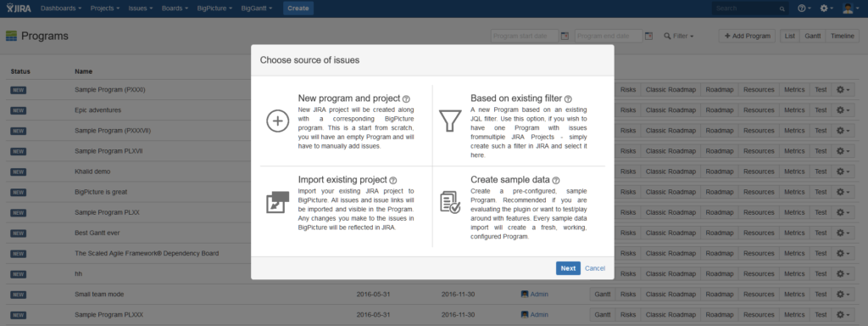The width and height of the screenshot is (868, 326).
Task: Open Classic Roadmap for Sample Program (PXXXVII)
Action: tap(671, 130)
